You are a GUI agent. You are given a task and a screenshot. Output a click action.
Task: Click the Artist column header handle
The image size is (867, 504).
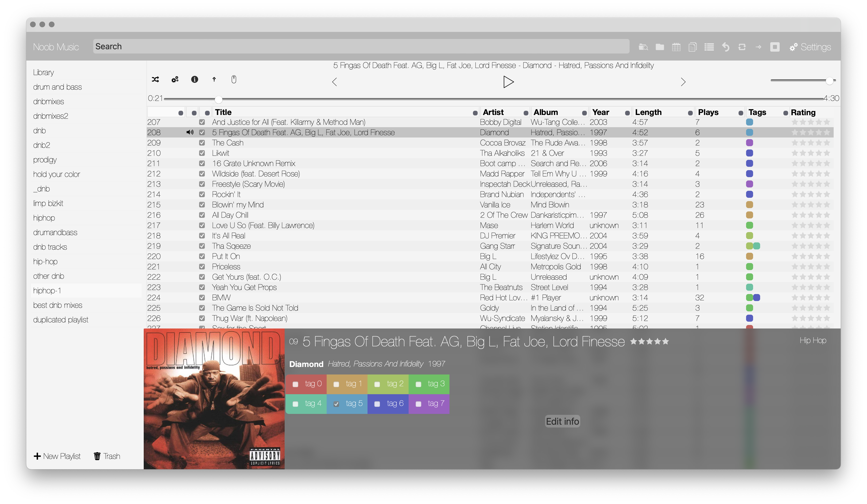[475, 113]
